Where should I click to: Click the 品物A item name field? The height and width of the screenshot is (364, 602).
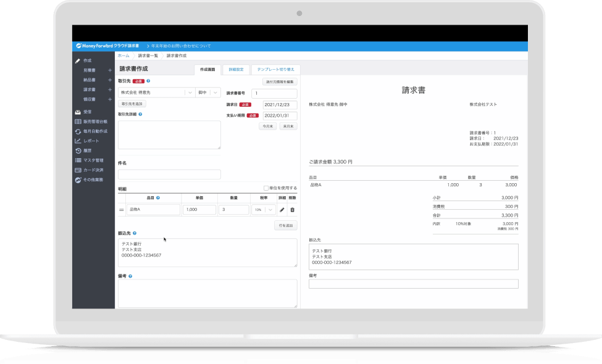pos(153,209)
